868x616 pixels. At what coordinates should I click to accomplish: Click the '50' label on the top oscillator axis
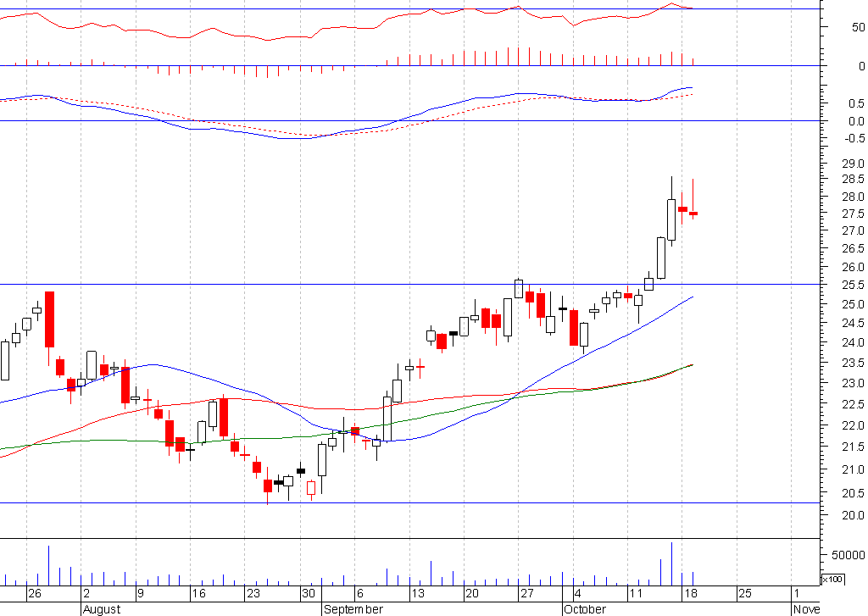pos(858,27)
